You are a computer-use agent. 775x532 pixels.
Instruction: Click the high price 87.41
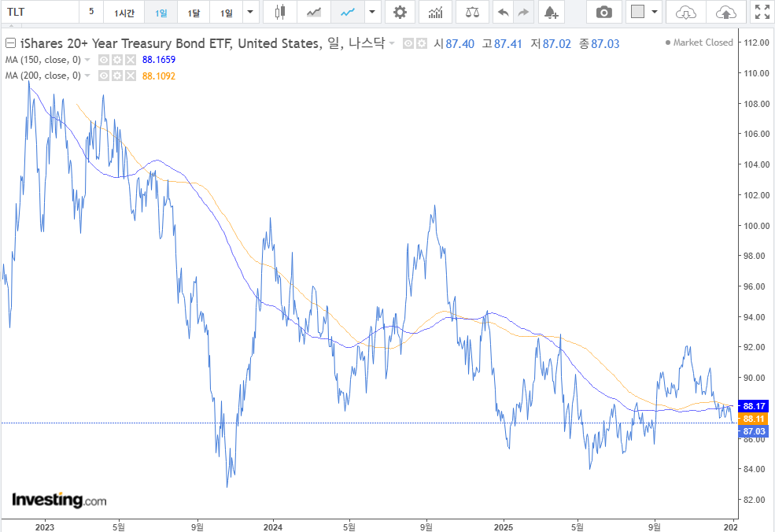(508, 44)
